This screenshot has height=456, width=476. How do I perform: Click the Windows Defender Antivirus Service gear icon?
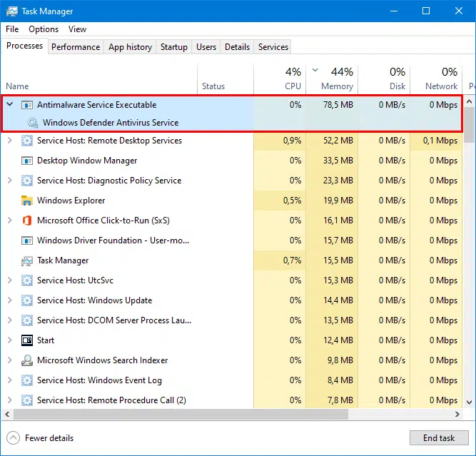33,123
